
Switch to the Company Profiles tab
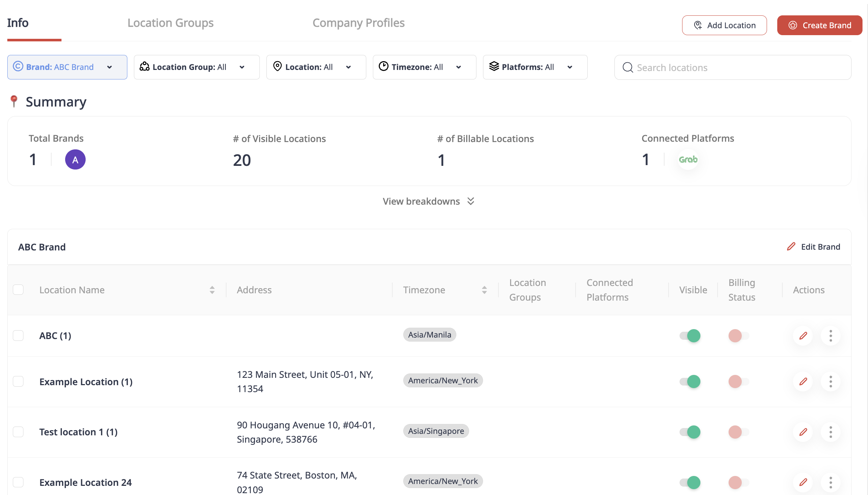click(x=358, y=23)
